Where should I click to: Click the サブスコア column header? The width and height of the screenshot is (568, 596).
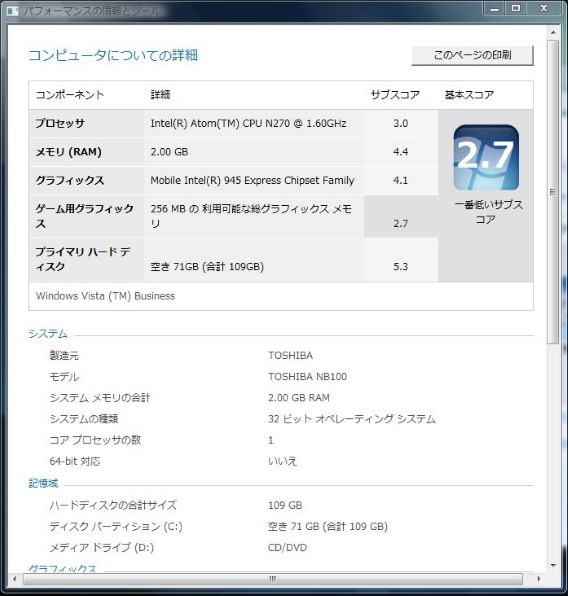[x=395, y=95]
